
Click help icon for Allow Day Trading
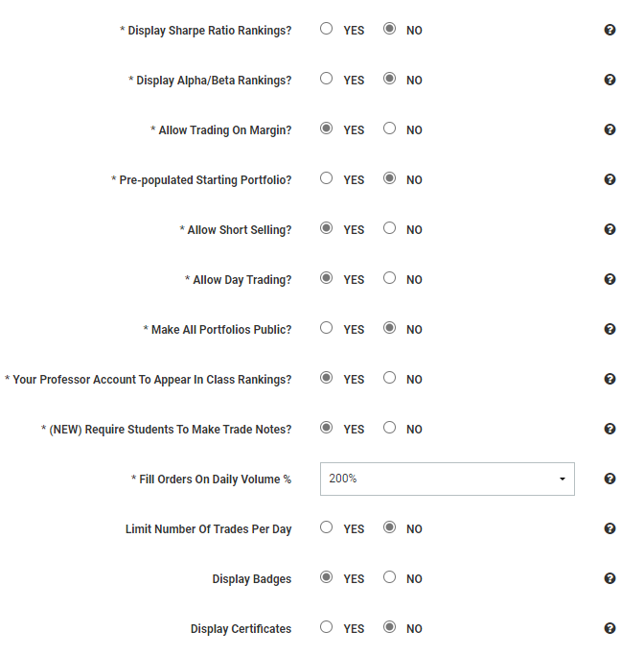point(609,279)
